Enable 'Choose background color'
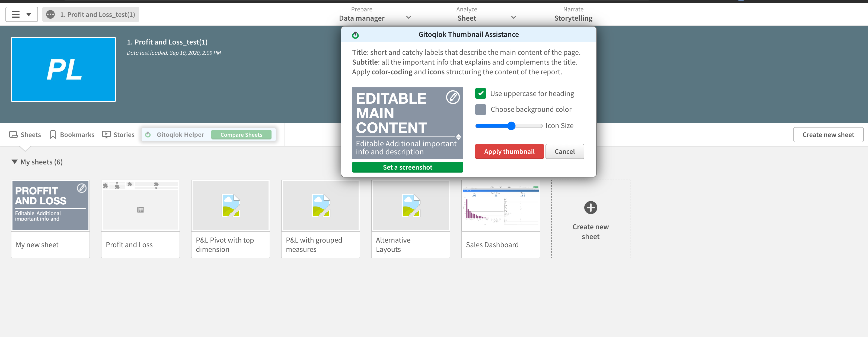 pyautogui.click(x=480, y=109)
